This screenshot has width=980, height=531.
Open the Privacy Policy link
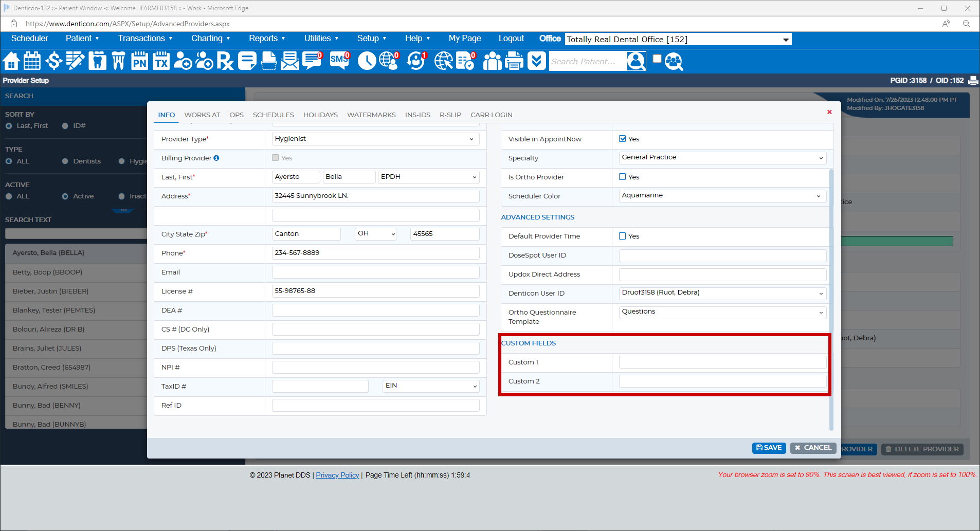click(x=337, y=475)
